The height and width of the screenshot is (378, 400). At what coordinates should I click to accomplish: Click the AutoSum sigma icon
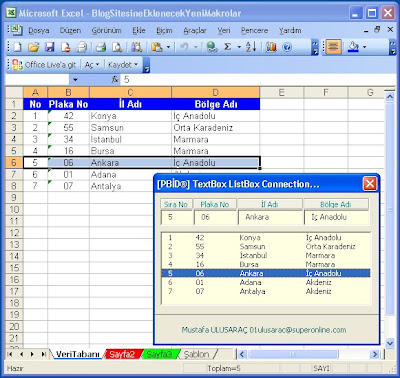(228, 47)
